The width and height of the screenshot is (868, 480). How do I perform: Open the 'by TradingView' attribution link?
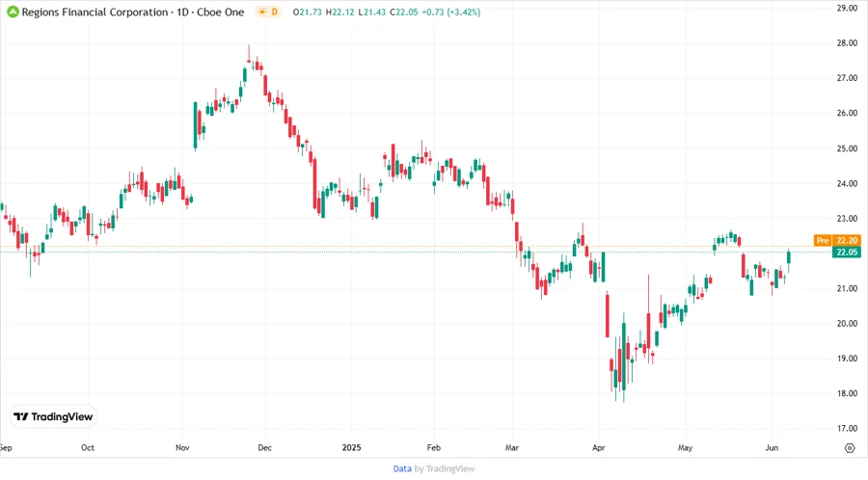coord(445,469)
